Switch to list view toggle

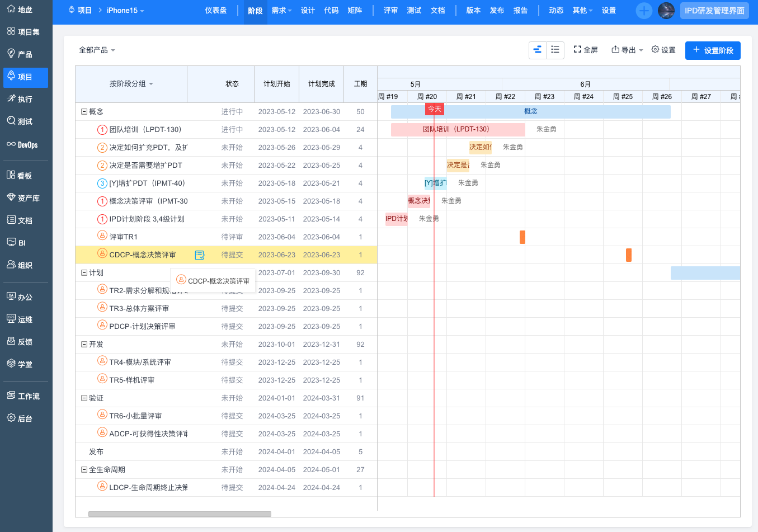[555, 50]
